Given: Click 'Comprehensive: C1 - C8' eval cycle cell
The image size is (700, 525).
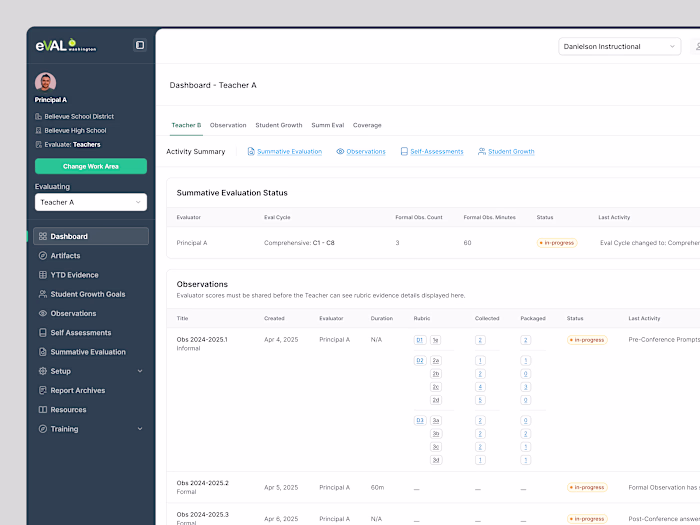Looking at the screenshot, I should coord(299,243).
